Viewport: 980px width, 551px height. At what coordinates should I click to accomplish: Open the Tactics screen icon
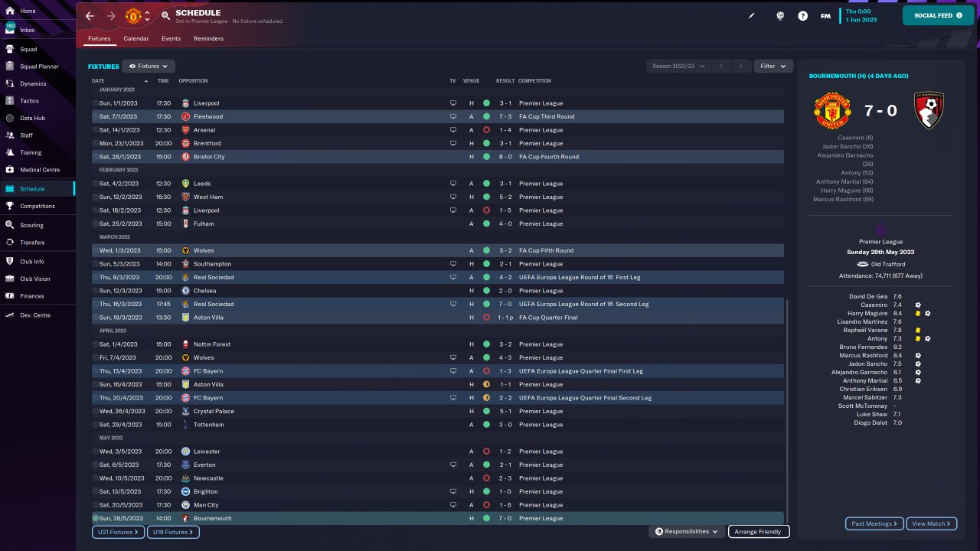11,101
